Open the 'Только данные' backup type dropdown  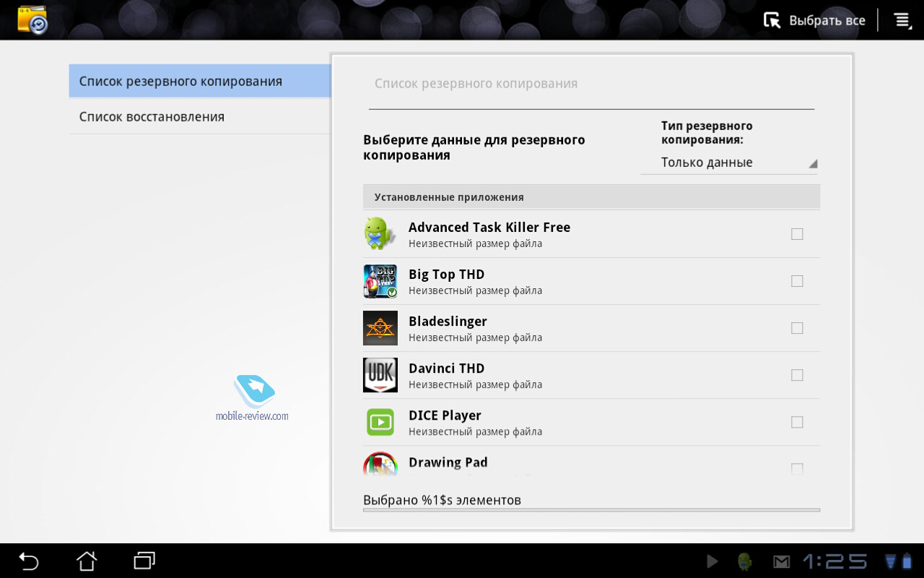(729, 163)
